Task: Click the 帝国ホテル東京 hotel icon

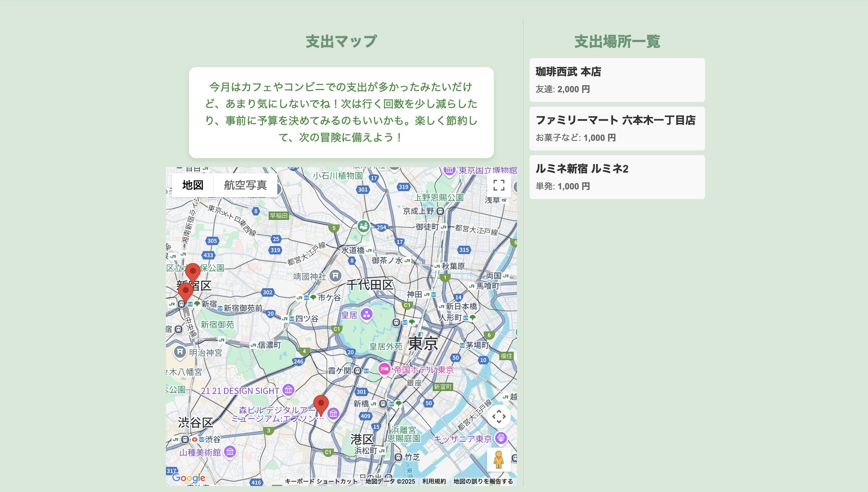Action: coord(384,369)
